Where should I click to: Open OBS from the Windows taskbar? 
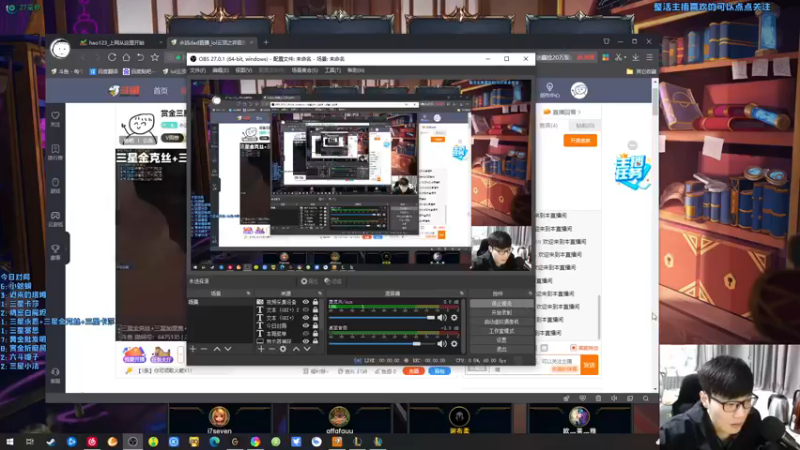(133, 442)
